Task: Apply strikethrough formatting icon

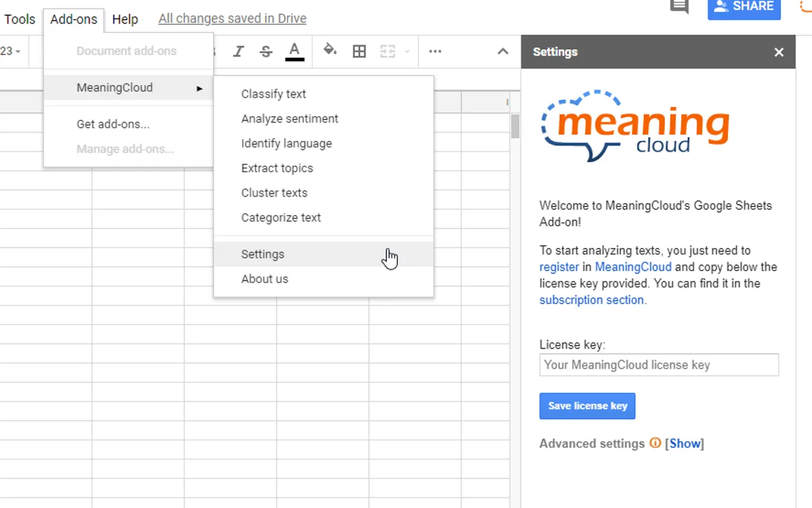Action: (266, 51)
